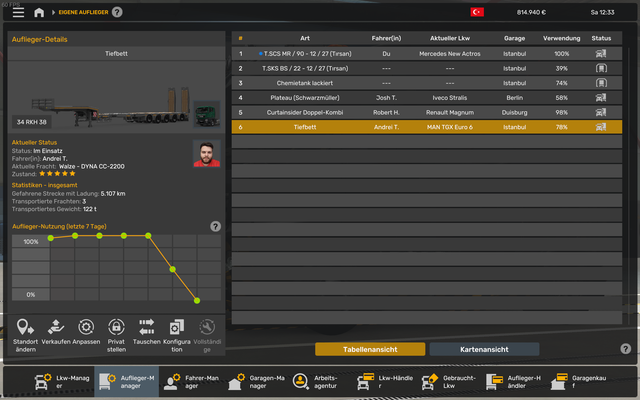Open help next to Eigene Auflieger title
Screen dimensions: 640x400
(x=117, y=12)
